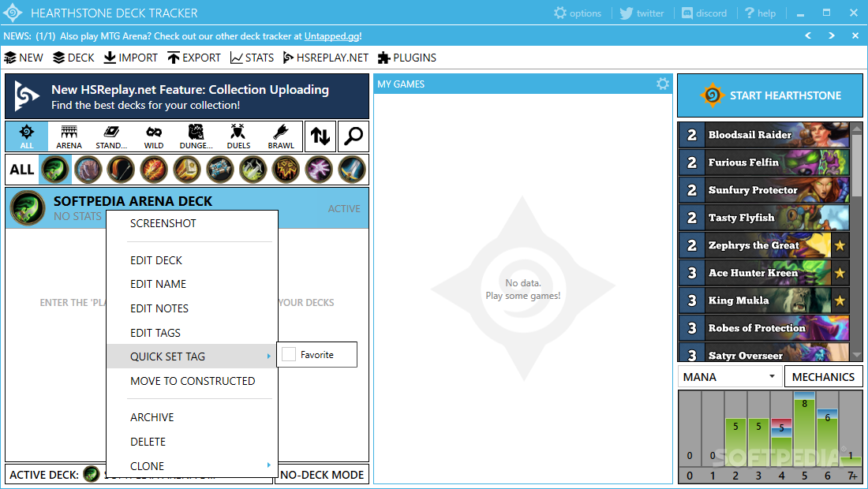Viewport: 868px width, 489px height.
Task: Click START HEARTHSTONE button
Action: (x=770, y=95)
